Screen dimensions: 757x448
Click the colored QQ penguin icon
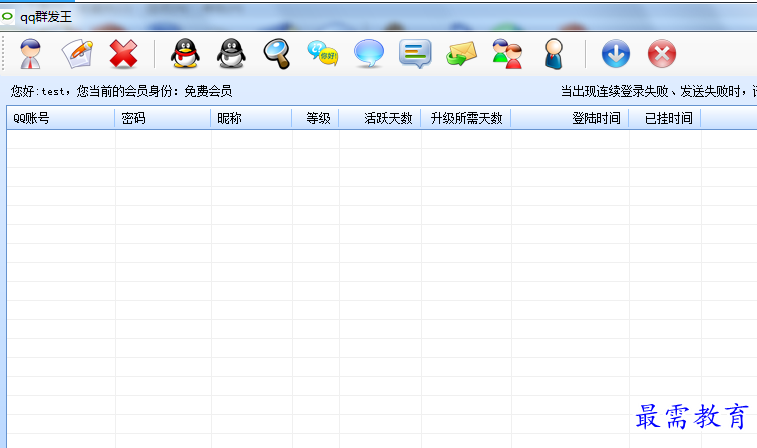185,54
